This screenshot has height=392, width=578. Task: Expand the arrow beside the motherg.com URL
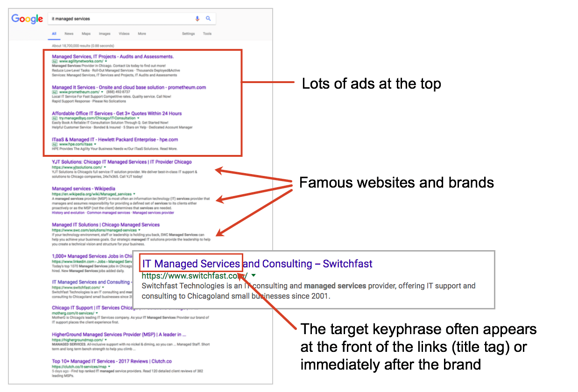point(96,313)
